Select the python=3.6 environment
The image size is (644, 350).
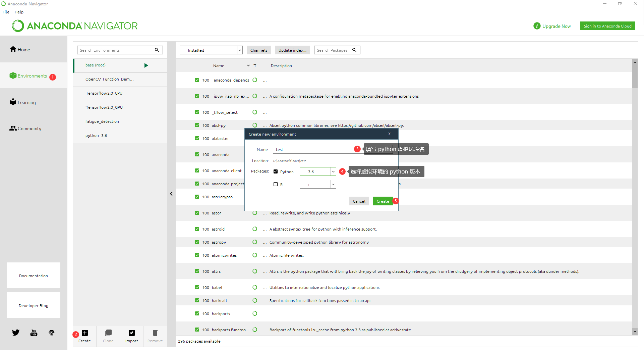click(x=120, y=136)
